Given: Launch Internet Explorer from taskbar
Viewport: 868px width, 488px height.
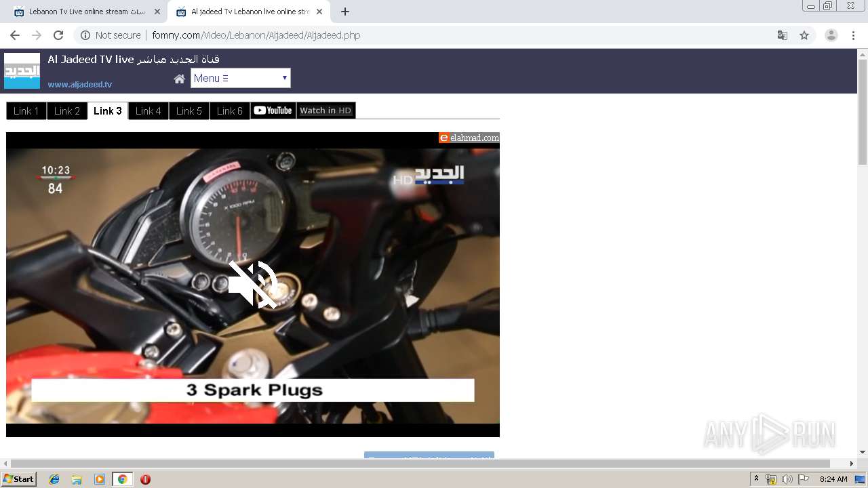Looking at the screenshot, I should click(54, 479).
